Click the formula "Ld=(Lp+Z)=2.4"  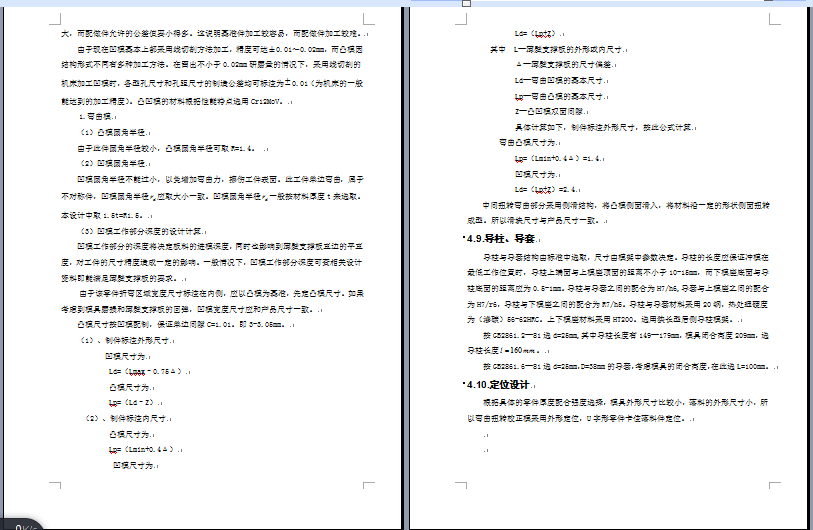[x=545, y=189]
